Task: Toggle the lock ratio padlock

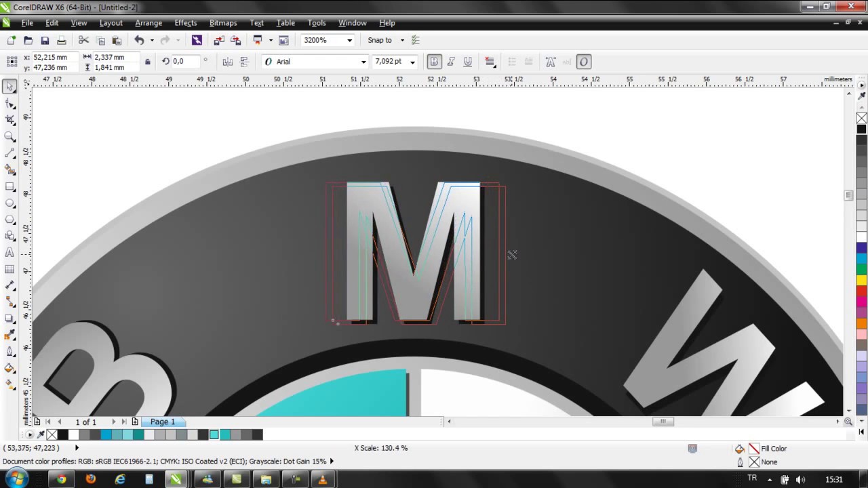Action: click(147, 62)
